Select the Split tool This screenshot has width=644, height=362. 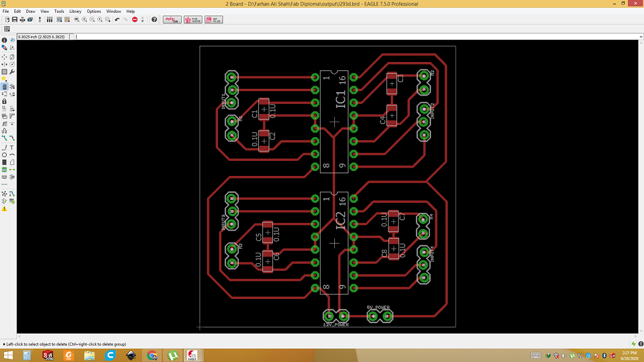coord(4,123)
